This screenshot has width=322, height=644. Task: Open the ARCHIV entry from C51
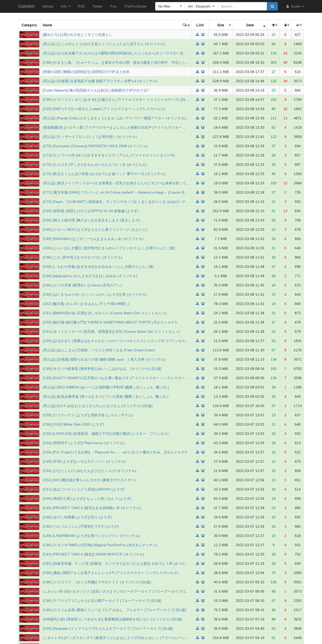(x=84, y=489)
